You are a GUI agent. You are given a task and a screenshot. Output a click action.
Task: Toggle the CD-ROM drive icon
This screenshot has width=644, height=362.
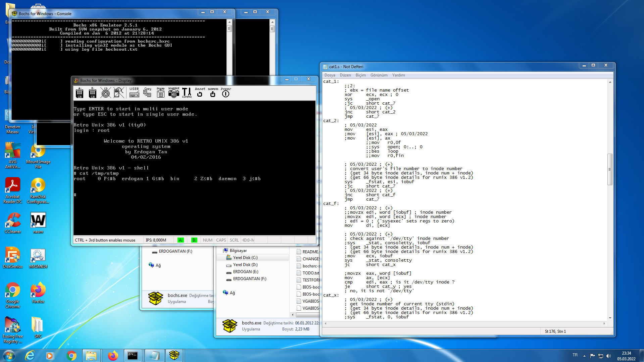tap(106, 93)
